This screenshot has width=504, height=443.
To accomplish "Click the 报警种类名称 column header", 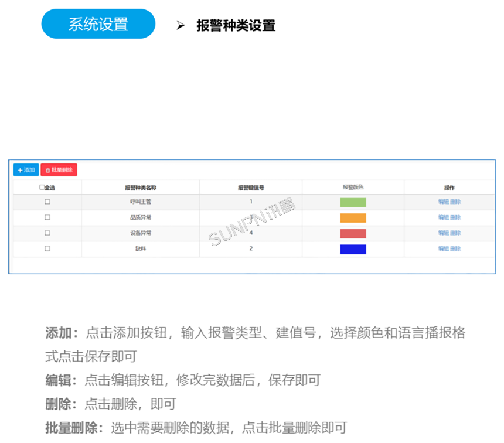I will pos(141,188).
